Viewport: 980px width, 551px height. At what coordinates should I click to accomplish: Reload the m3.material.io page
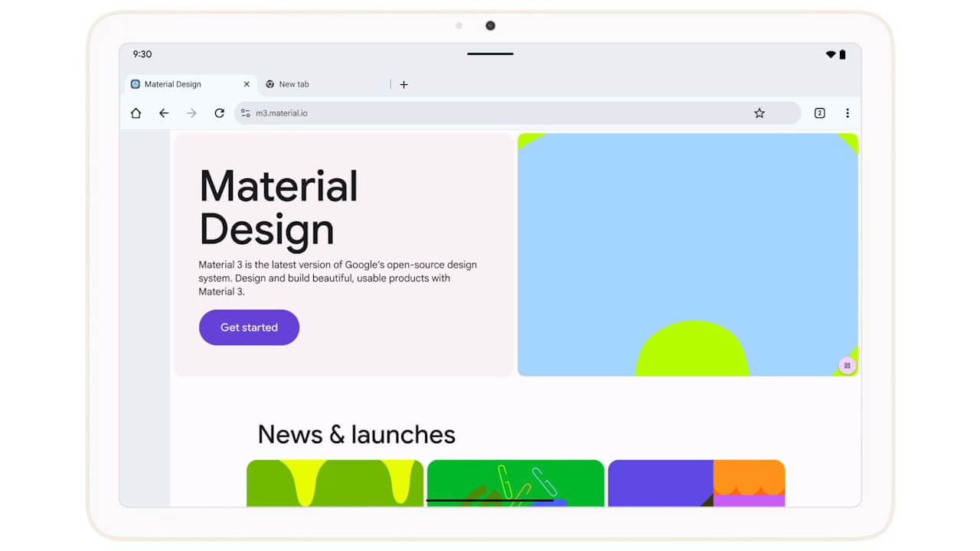219,113
